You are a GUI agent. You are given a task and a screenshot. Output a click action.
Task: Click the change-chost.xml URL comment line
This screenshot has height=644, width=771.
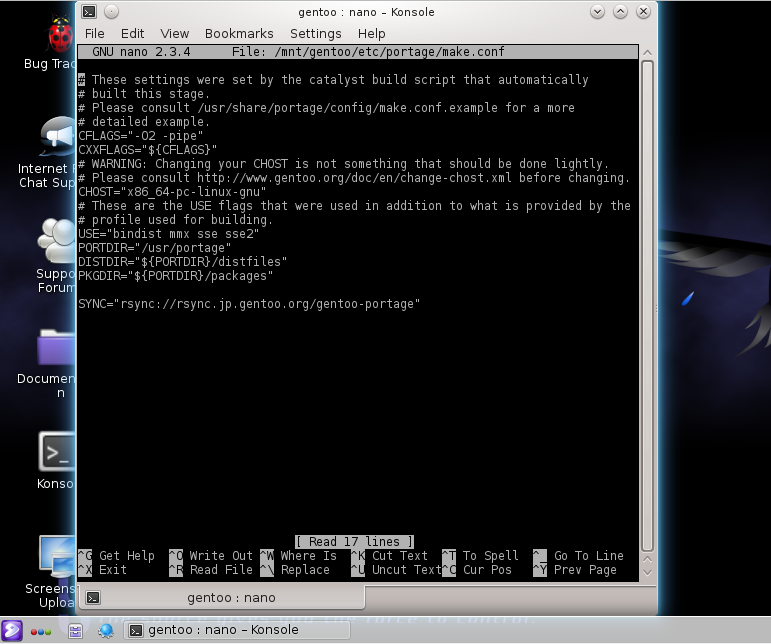[354, 177]
